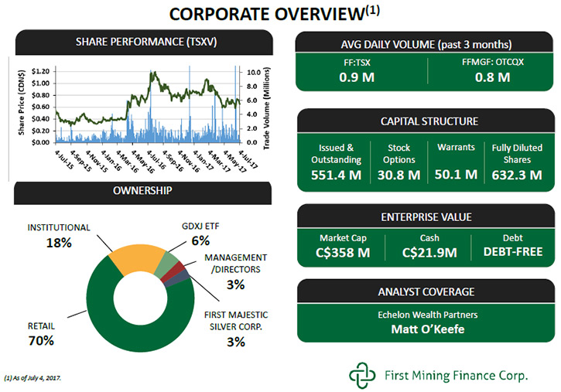This screenshot has height=392, width=561.
Task: Click the FIRST MAJESTIC SILVER CORP. label
Action: click(236, 321)
